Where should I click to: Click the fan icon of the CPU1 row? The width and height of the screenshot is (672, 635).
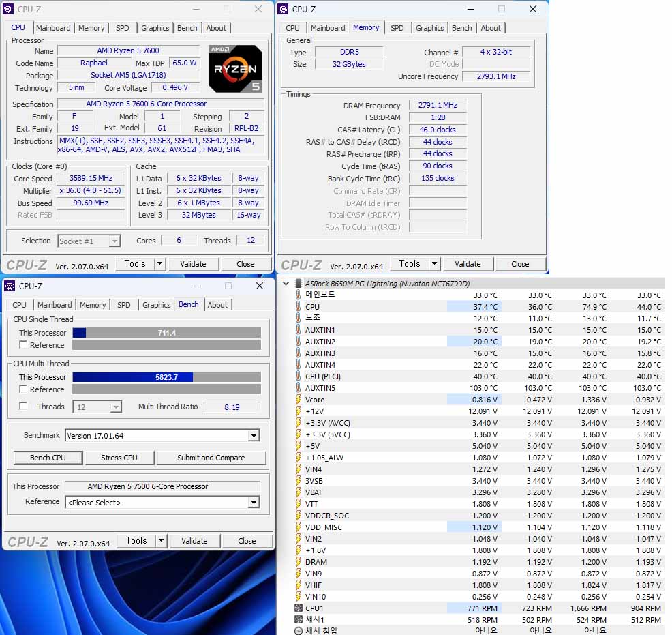299,608
